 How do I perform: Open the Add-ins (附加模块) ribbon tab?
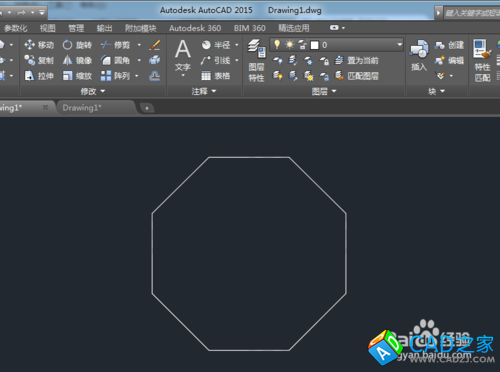point(140,28)
